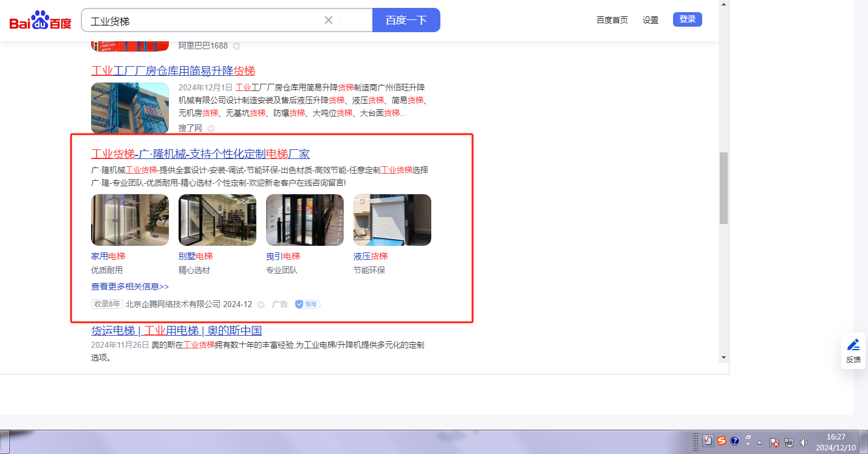The height and width of the screenshot is (454, 868).
Task: Click the 液压货梯 product thumbnail image
Action: point(392,220)
